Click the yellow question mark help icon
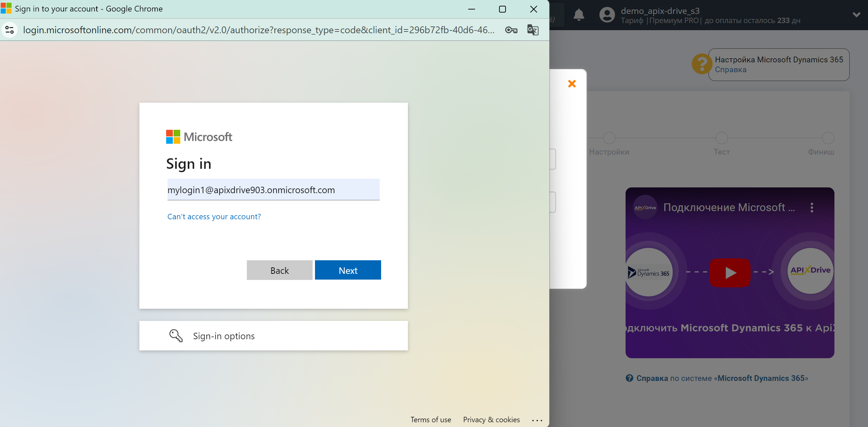 [702, 64]
